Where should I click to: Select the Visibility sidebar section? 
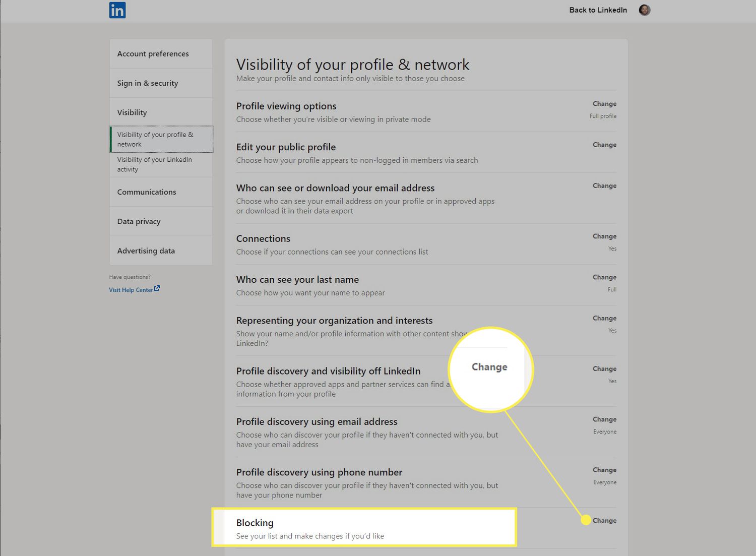pyautogui.click(x=161, y=112)
